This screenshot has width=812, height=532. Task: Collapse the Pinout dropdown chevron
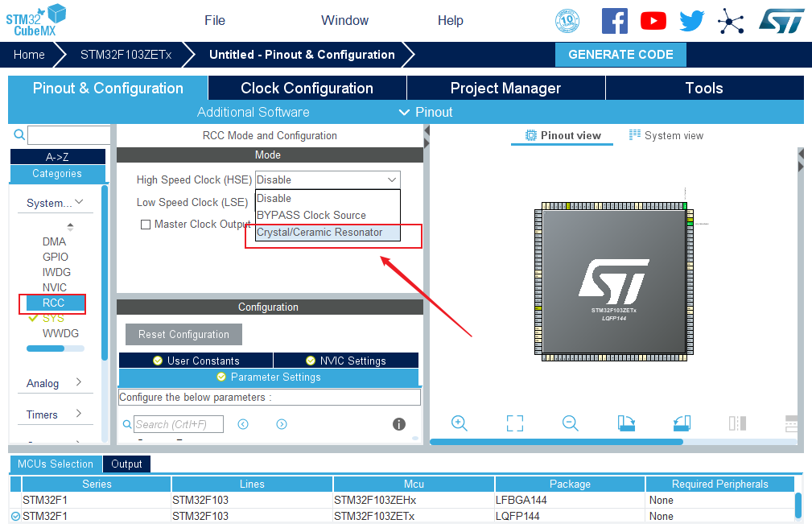coord(404,113)
